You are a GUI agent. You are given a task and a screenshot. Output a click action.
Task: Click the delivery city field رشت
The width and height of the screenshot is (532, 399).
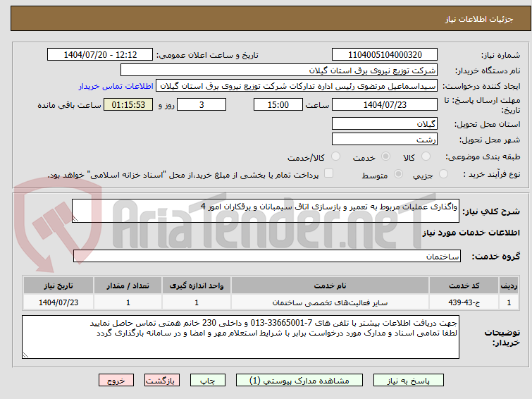[385, 139]
